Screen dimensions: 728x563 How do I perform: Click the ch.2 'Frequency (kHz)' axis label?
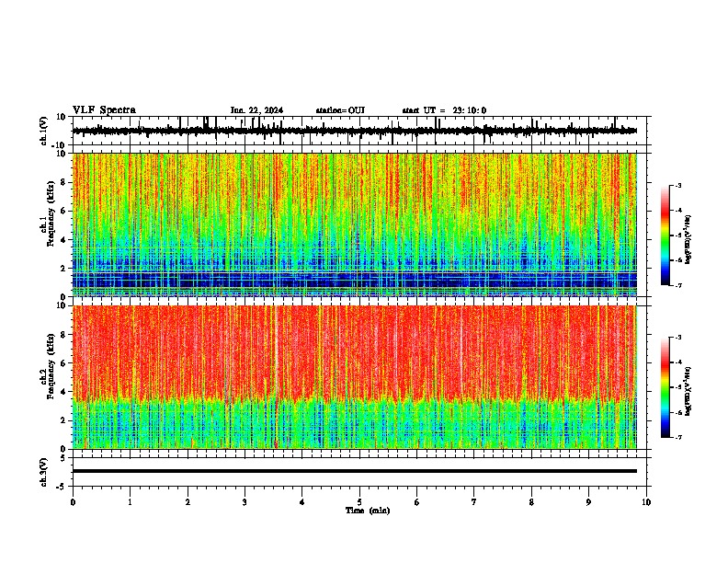pyautogui.click(x=51, y=366)
